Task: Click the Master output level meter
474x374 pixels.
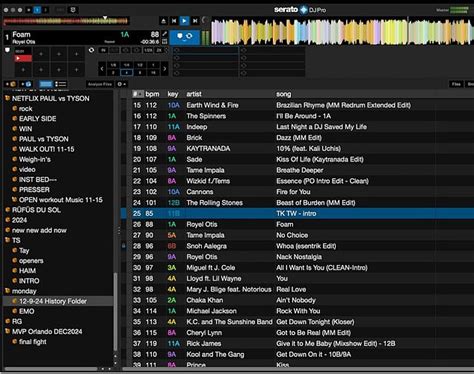Action: [459, 10]
